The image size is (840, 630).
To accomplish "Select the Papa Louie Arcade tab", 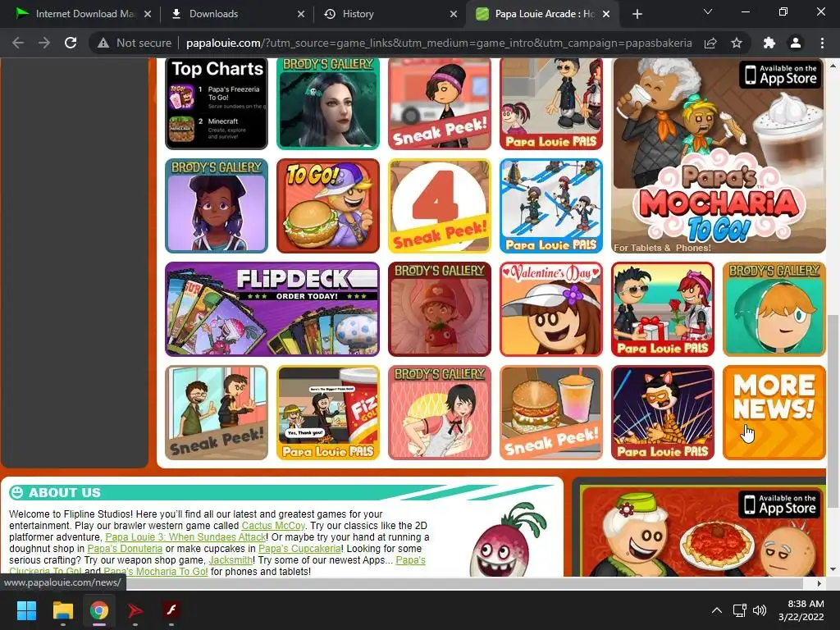I will 541,14.
